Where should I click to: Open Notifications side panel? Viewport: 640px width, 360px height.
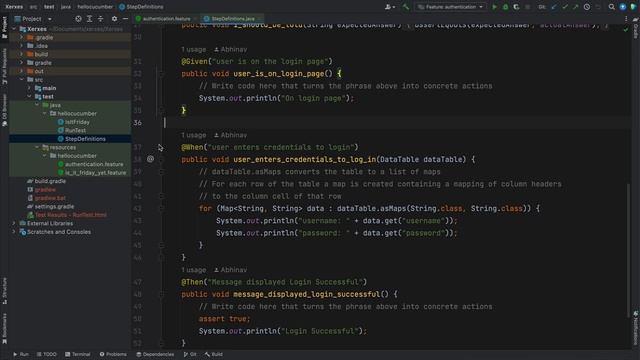coord(636,328)
